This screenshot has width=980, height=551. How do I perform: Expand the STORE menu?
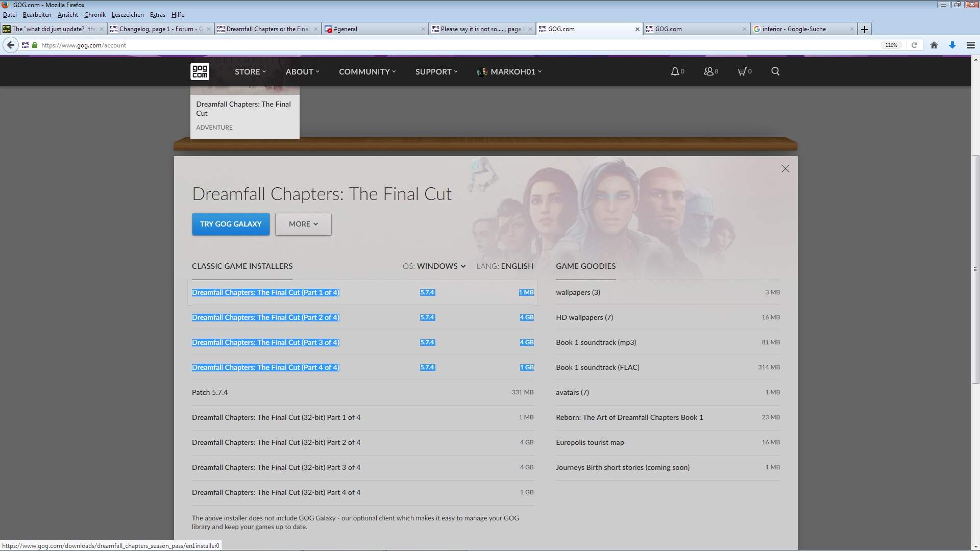[250, 71]
